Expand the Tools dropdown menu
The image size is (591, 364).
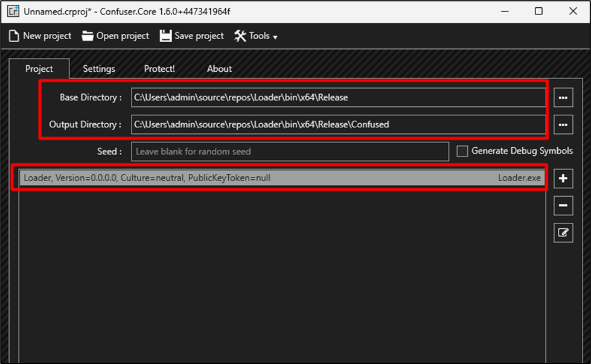[x=255, y=36]
